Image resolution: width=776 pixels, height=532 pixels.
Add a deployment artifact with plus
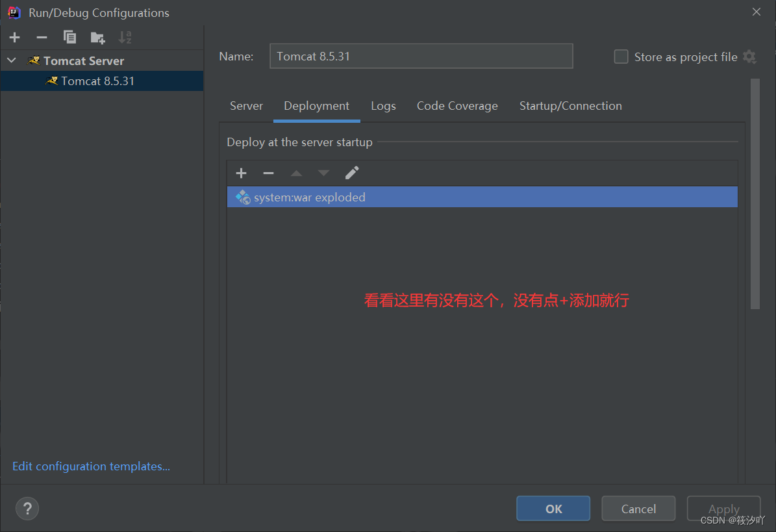[241, 173]
